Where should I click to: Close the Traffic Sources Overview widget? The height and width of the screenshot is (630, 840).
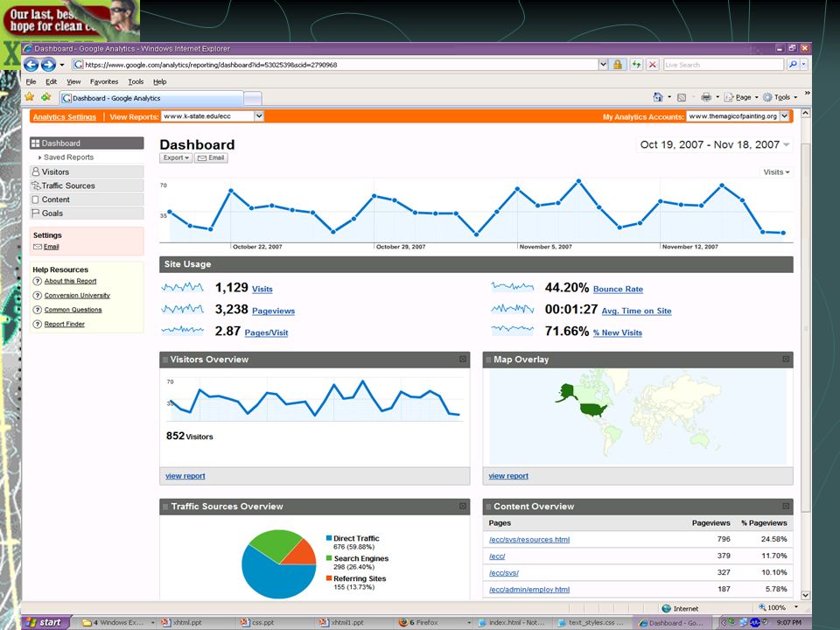[x=463, y=506]
